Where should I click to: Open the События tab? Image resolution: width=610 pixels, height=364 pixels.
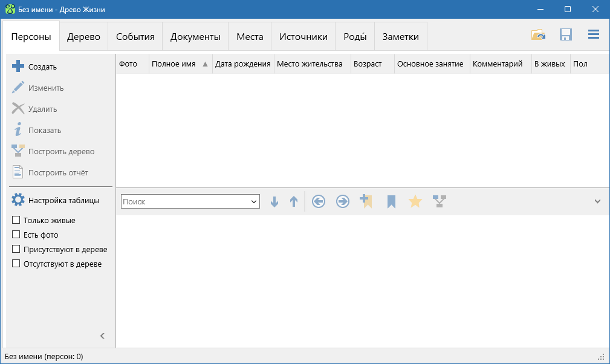135,36
